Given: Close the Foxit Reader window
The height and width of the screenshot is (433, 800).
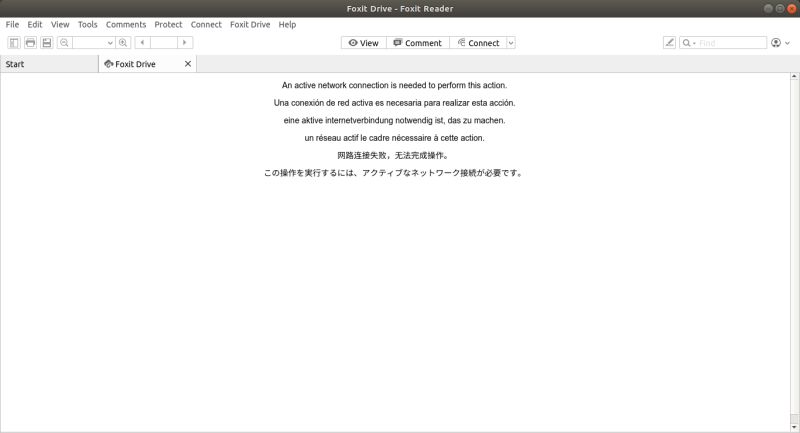Looking at the screenshot, I should 792,8.
